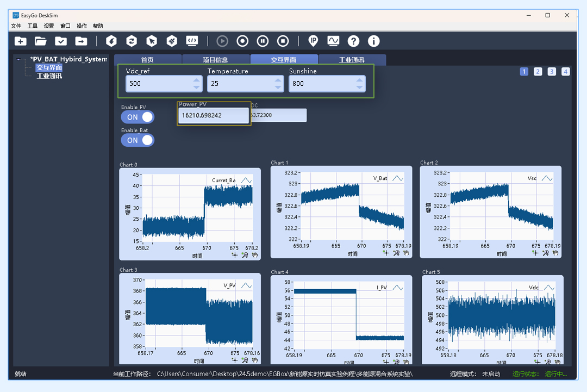Go to interface page 3
This screenshot has width=587, height=392.
point(552,72)
